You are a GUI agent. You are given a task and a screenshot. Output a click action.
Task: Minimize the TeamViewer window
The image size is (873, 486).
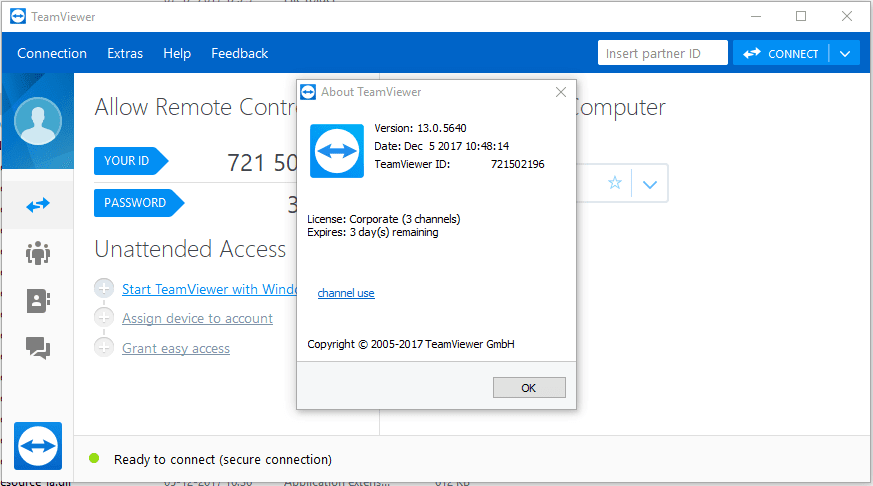click(756, 17)
